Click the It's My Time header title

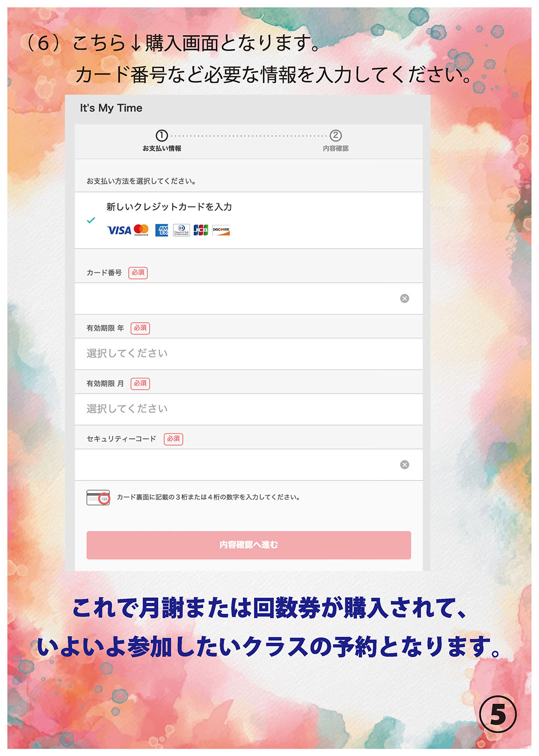[111, 108]
